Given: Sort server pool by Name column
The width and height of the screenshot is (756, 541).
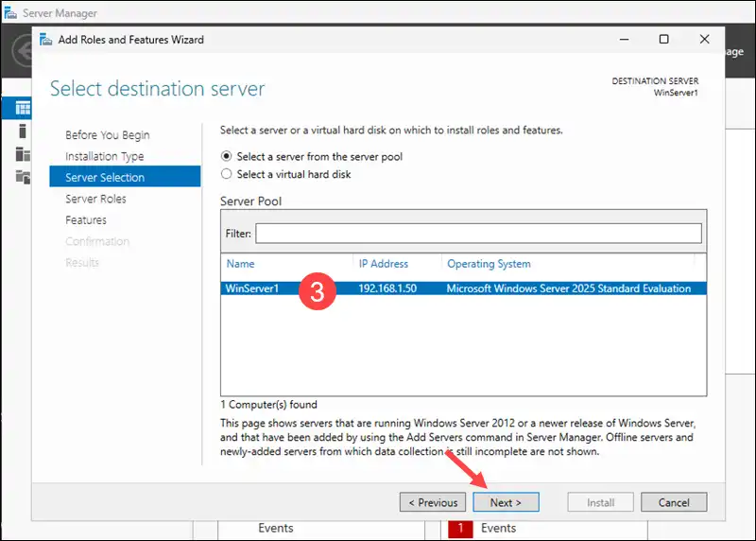Looking at the screenshot, I should (x=241, y=264).
